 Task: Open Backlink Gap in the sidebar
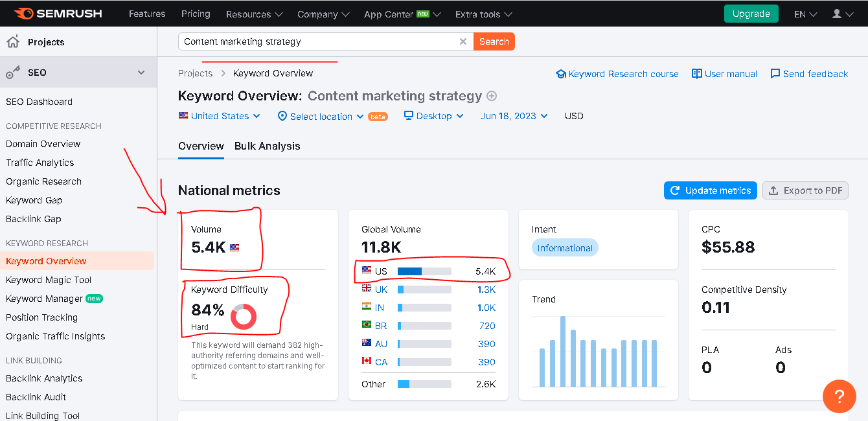click(x=34, y=219)
